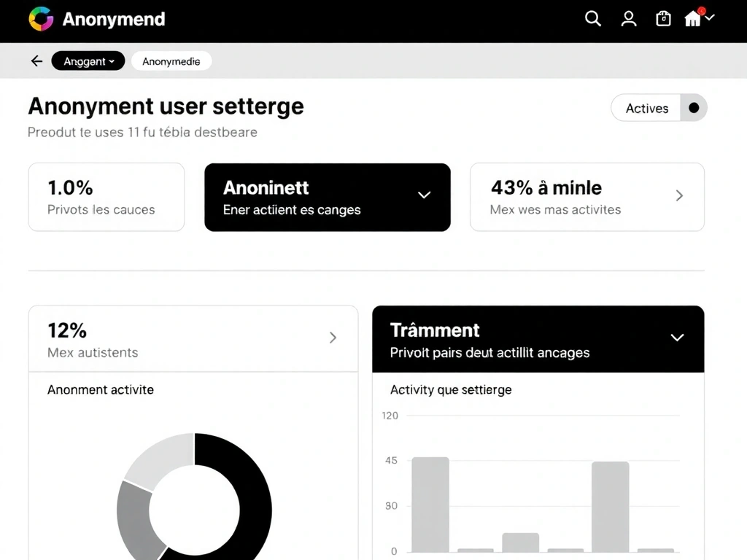Open the 12% Mex autistents details arrow
The width and height of the screenshot is (747, 560).
[333, 338]
